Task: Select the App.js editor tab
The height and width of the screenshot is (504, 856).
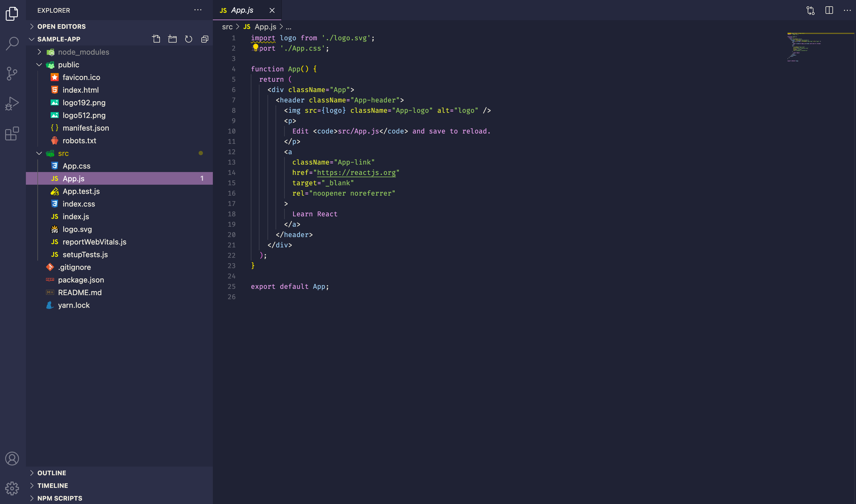Action: tap(242, 10)
